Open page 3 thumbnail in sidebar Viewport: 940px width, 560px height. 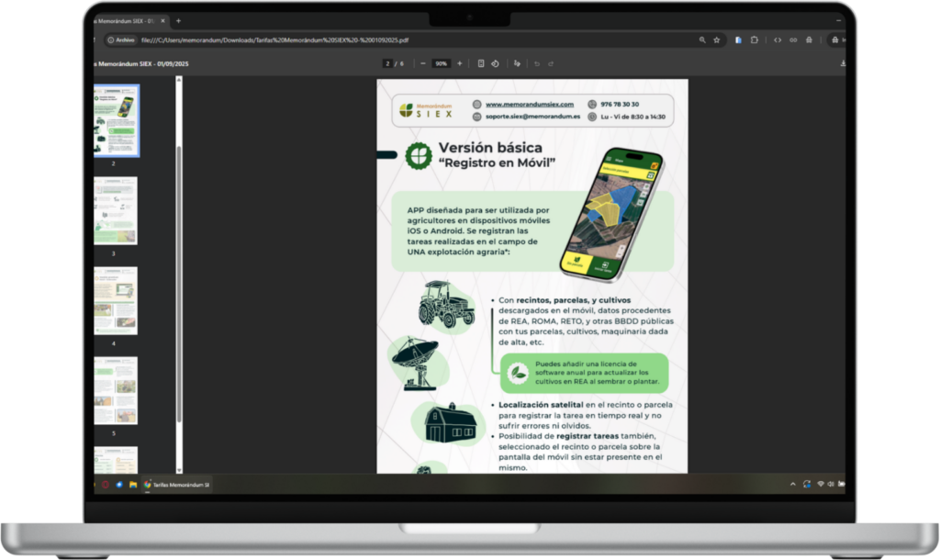coord(115,211)
